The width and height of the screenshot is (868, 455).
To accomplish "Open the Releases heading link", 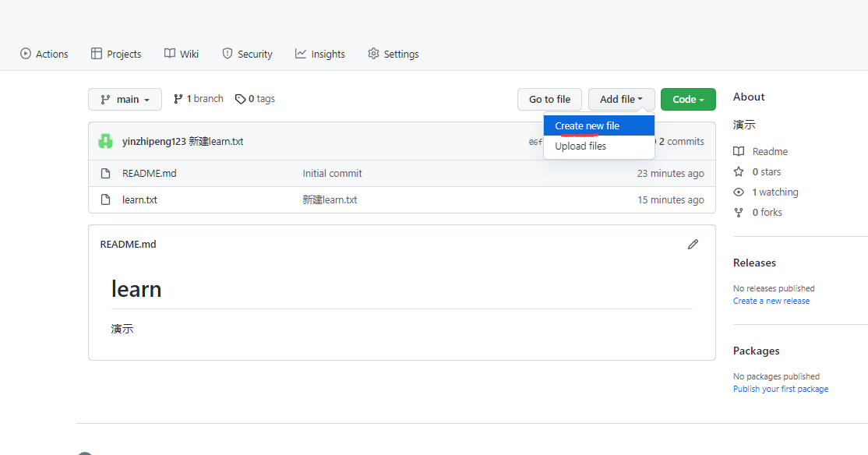I will [754, 263].
